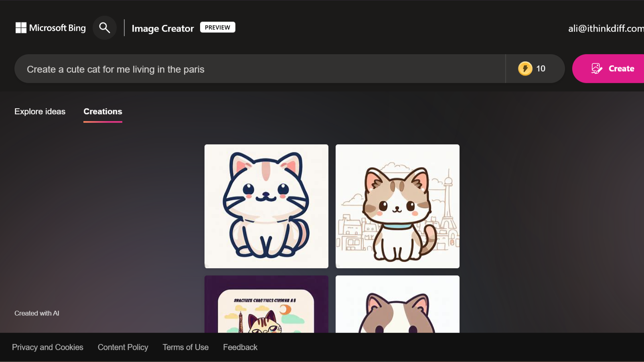Click the ali@ithinkdiff.com account name
The width and height of the screenshot is (644, 362).
[606, 28]
